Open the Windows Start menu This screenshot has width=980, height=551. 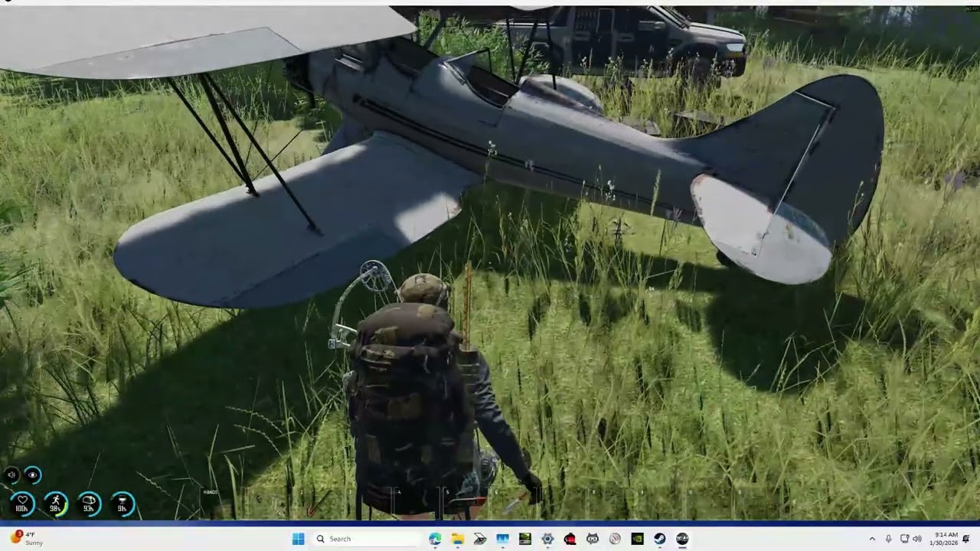pos(298,539)
